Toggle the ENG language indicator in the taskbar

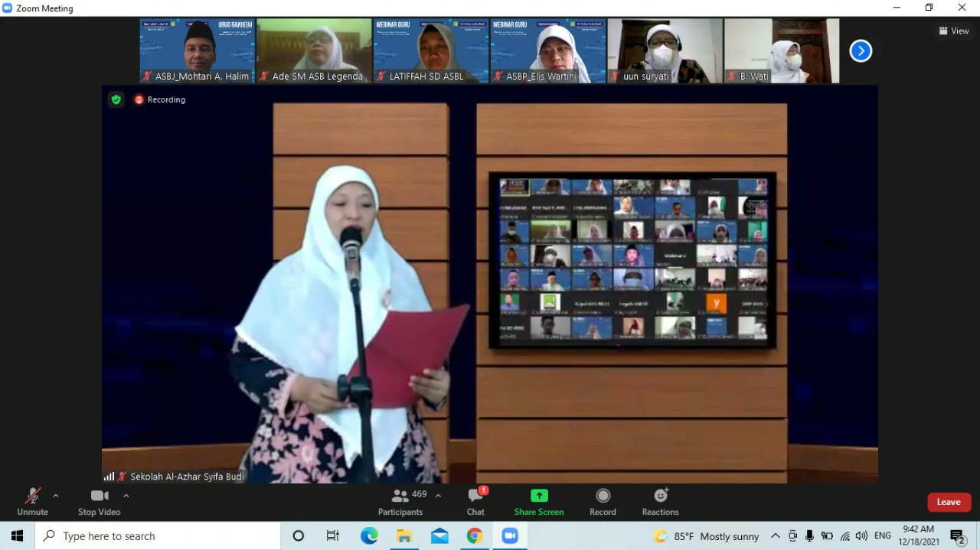point(882,535)
